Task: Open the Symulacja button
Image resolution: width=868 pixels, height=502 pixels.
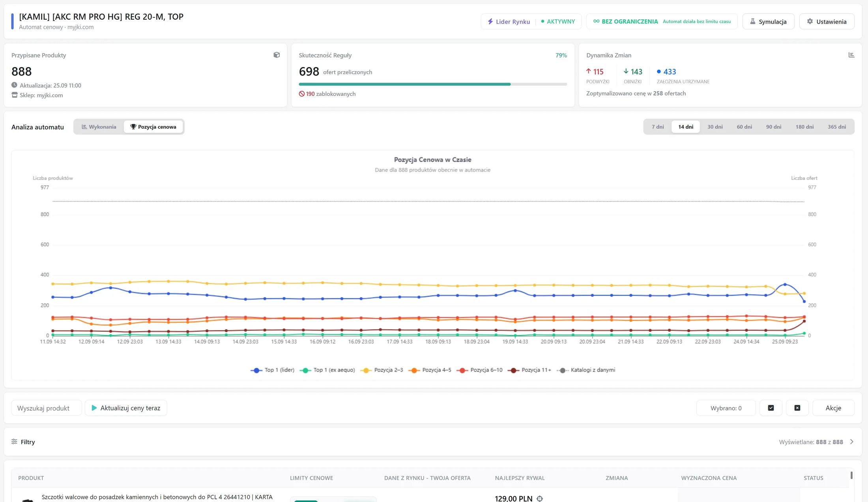Action: click(768, 21)
